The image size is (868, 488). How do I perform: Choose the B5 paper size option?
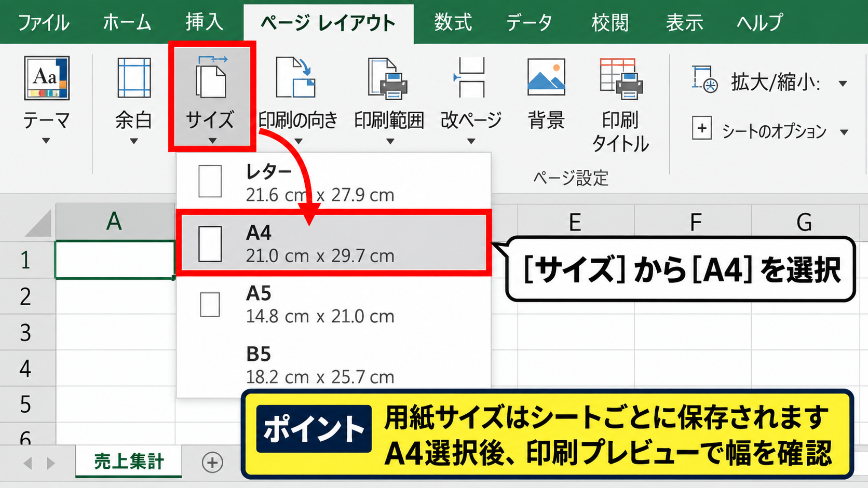(334, 365)
